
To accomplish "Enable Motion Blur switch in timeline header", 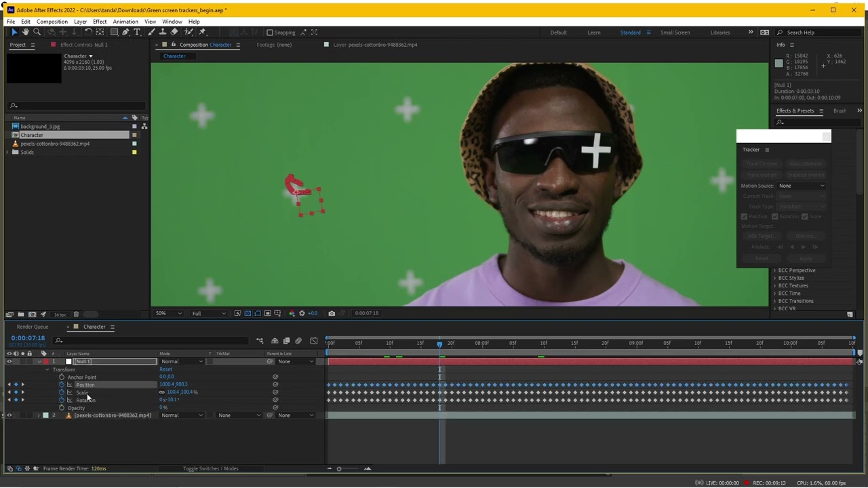I will click(x=298, y=341).
